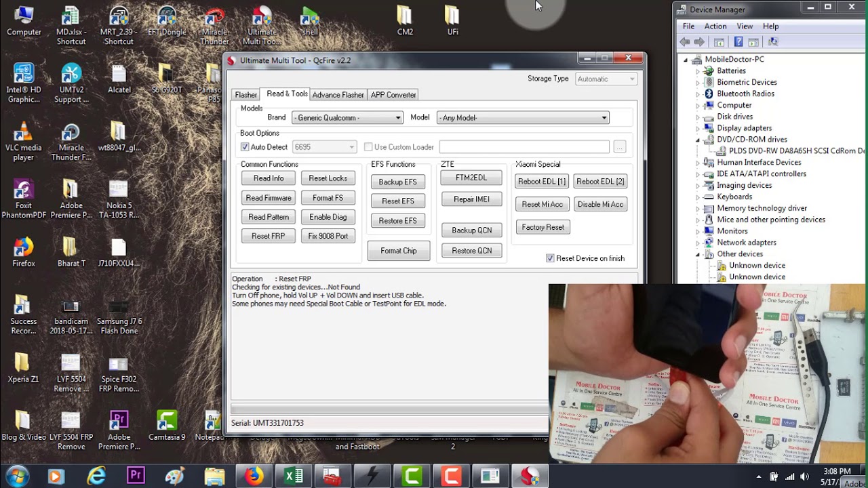Open the CM2 folder on desktop

[x=405, y=21]
